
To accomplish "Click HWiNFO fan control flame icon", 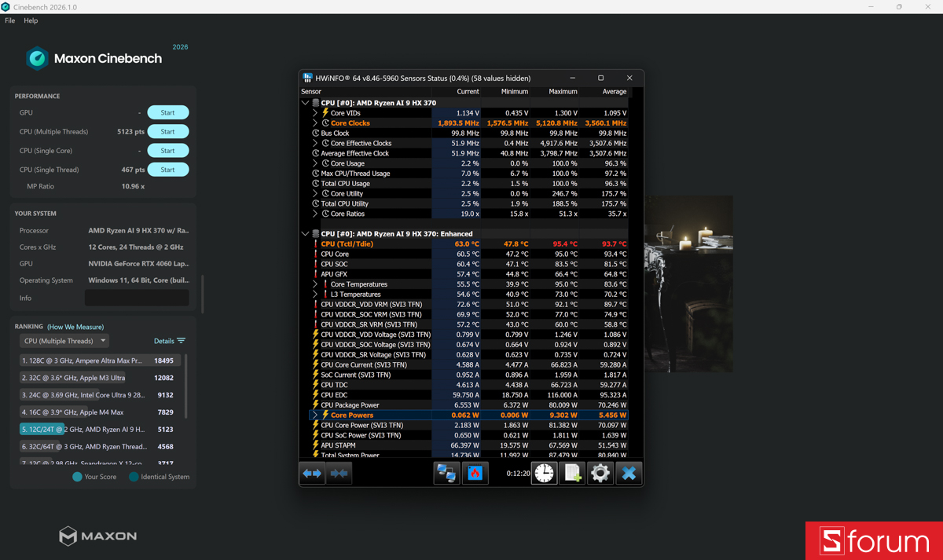I will point(475,473).
